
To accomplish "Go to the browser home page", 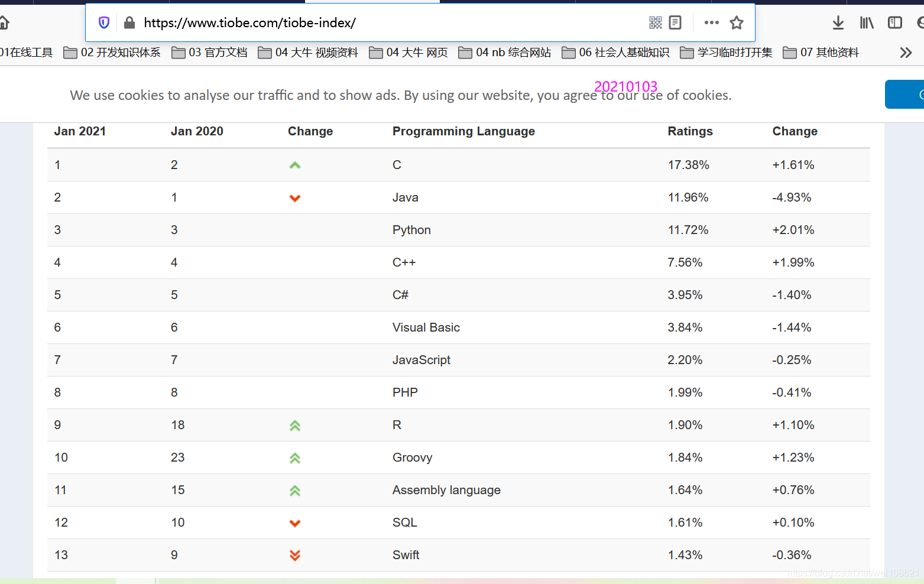I will click(x=4, y=23).
